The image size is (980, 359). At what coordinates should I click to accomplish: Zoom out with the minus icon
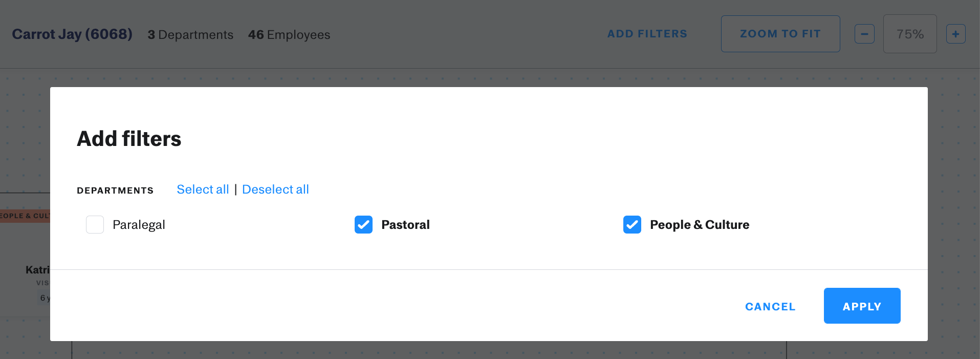864,34
